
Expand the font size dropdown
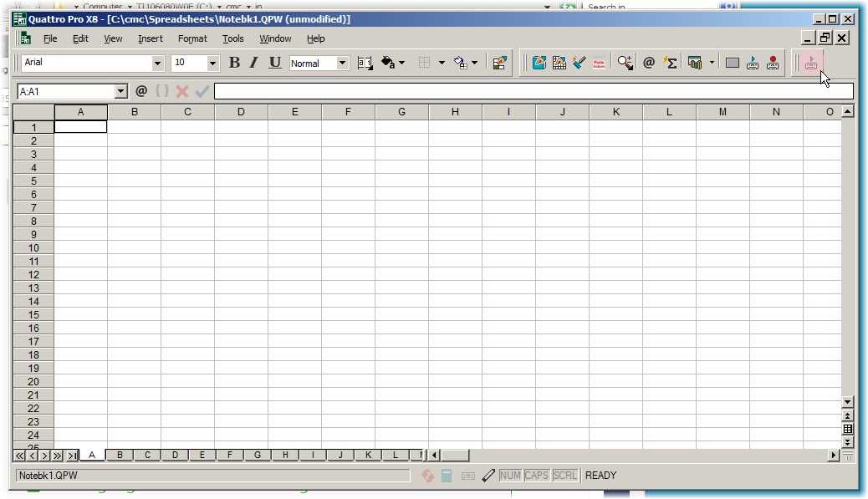(212, 64)
